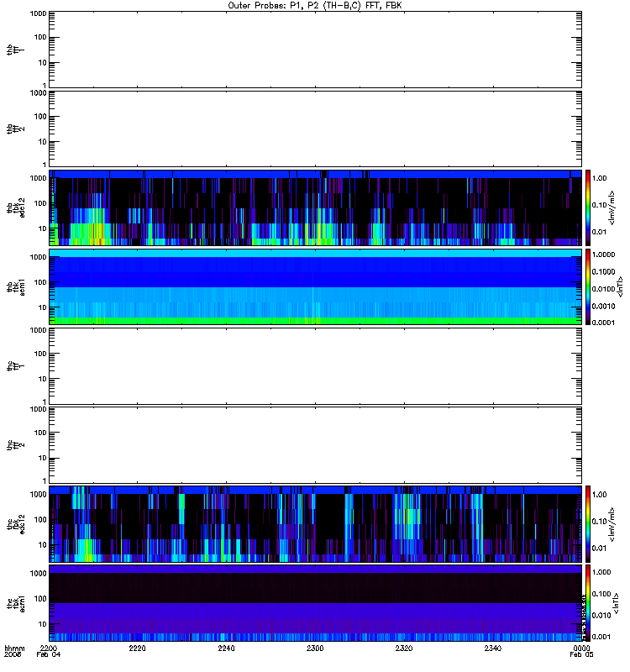Screen dimensions: 630x672
Task: Click the 'thc fbk edc12' axis label
Action: [15, 523]
